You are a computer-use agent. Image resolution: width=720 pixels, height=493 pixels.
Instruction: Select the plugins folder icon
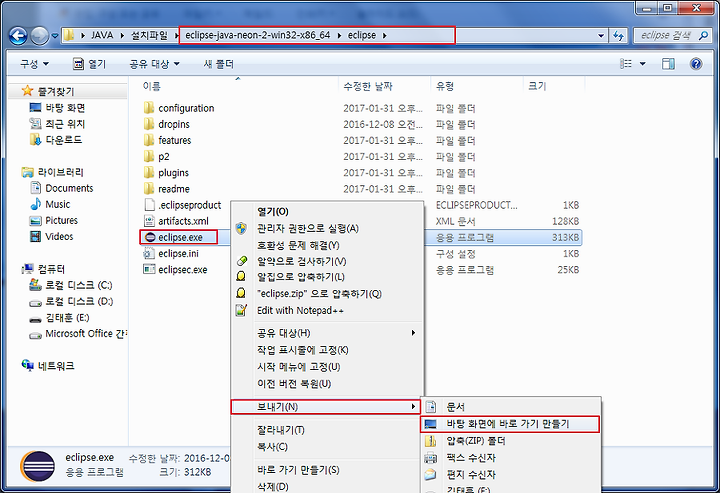(149, 173)
